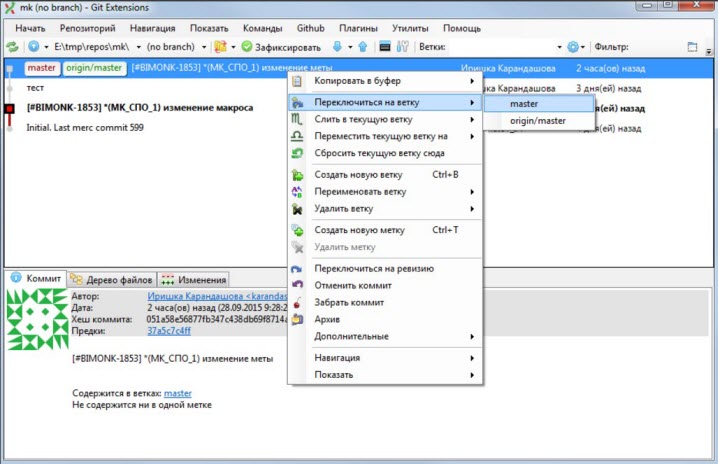Click the green Commit (Зафиксировать) button

point(280,47)
